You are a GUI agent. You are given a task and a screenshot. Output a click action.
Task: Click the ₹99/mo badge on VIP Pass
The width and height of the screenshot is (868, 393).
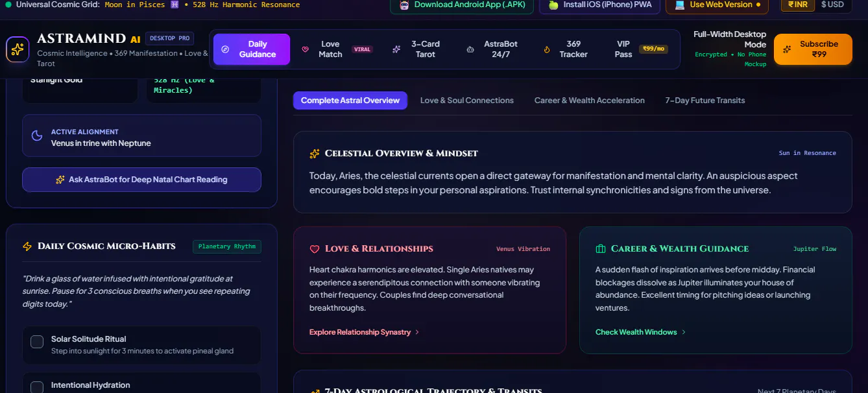pos(653,49)
